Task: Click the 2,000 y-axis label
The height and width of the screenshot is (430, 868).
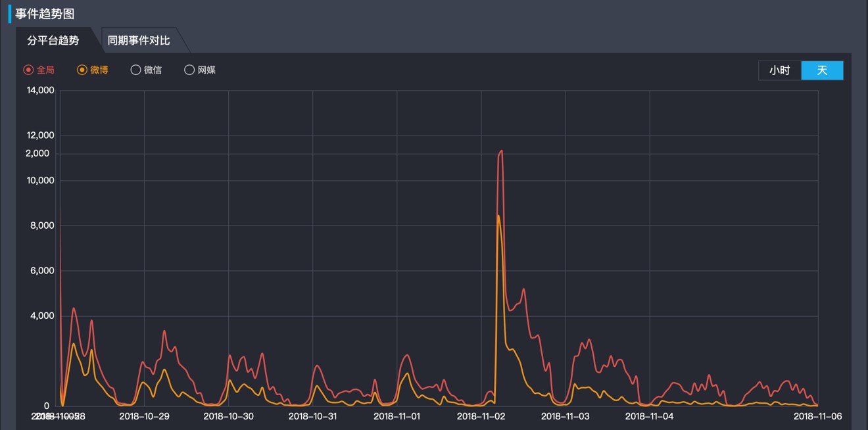Action: click(37, 154)
